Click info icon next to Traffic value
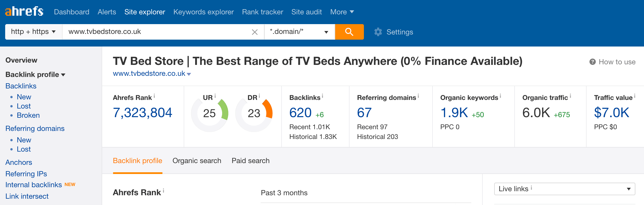The width and height of the screenshot is (644, 205). click(x=635, y=96)
